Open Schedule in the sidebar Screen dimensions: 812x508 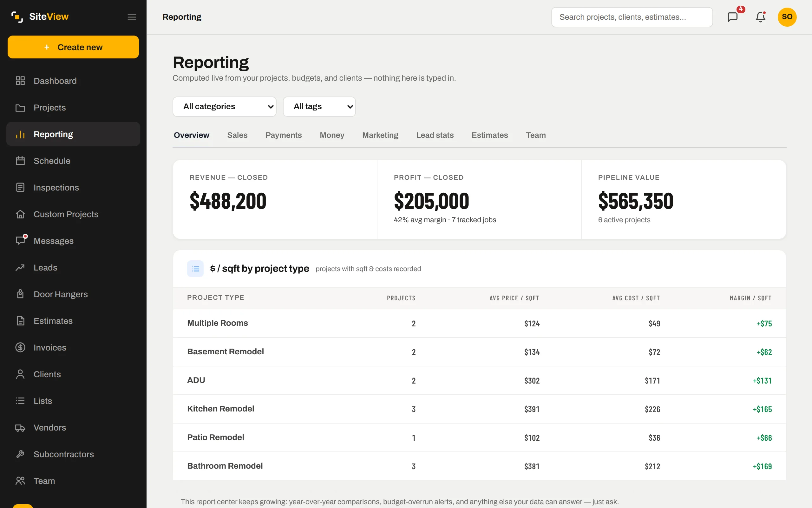73,161
